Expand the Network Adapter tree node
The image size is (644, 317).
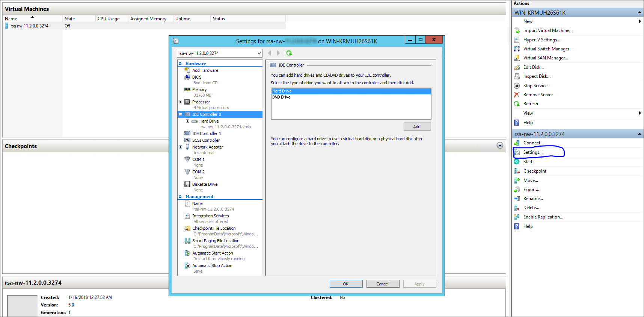(x=181, y=147)
